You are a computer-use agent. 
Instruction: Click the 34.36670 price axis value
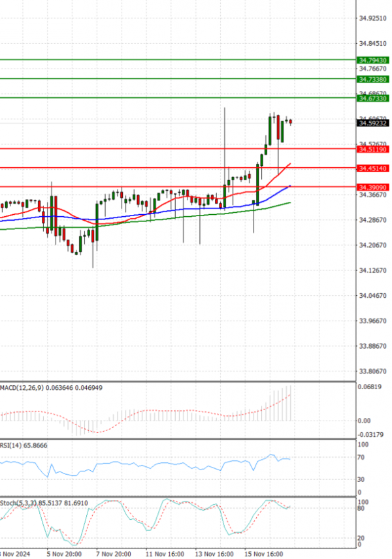[x=372, y=195]
